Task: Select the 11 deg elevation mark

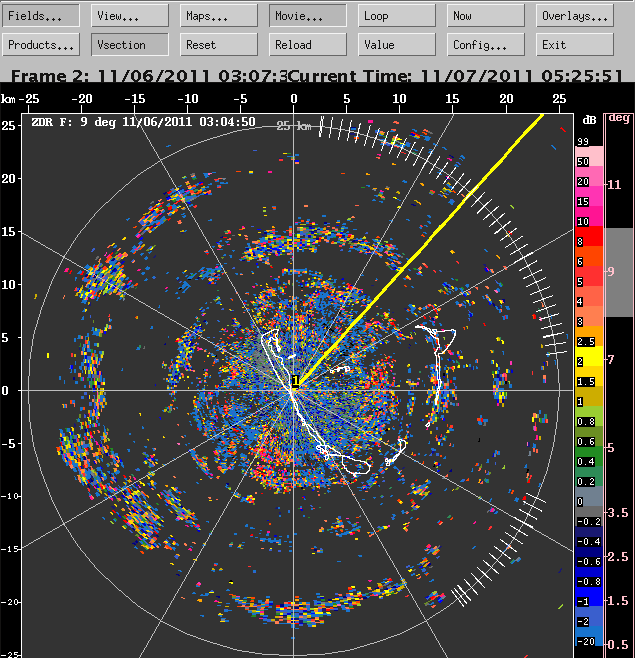Action: coord(614,184)
